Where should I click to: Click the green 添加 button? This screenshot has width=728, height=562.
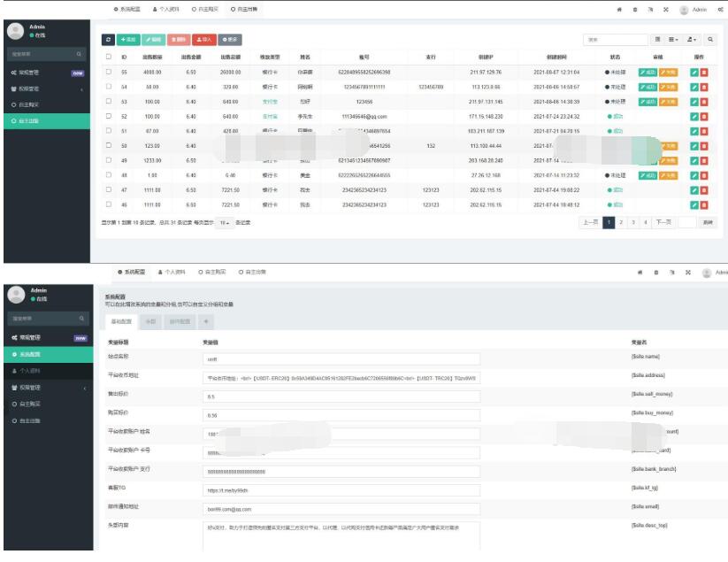pyautogui.click(x=127, y=41)
